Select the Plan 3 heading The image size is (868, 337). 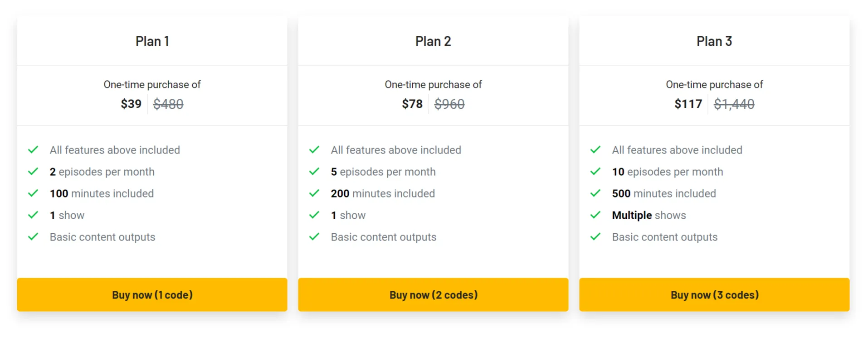coord(714,41)
